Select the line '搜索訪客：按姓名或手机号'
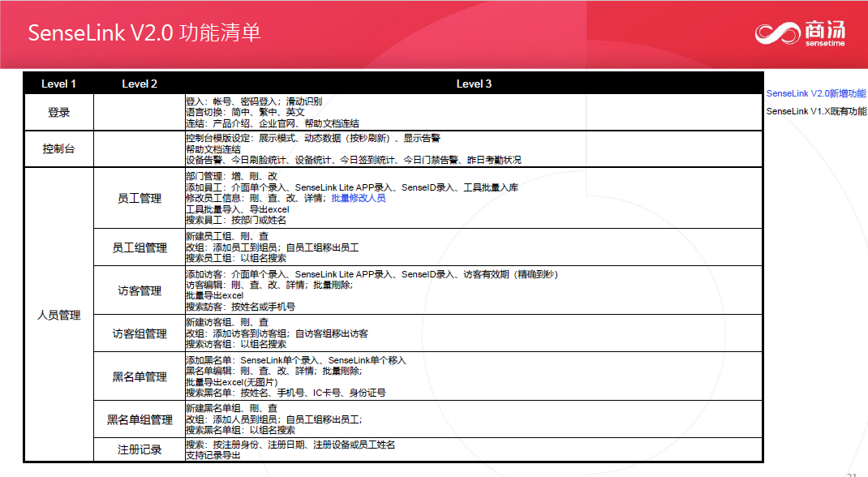The image size is (868, 477). (240, 307)
